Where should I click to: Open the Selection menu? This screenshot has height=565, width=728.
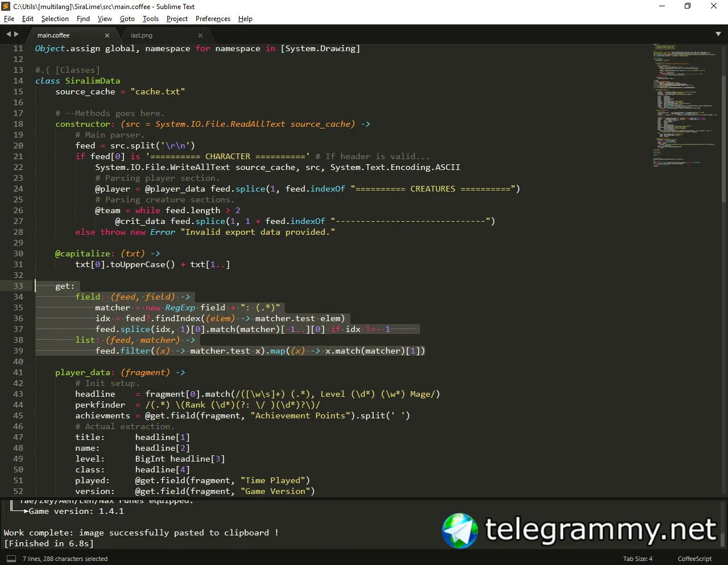click(55, 19)
